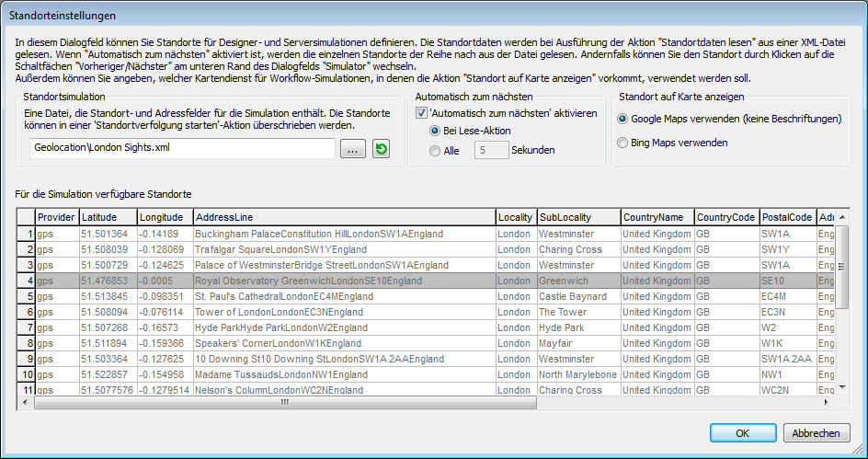Image resolution: width=868 pixels, height=459 pixels.
Task: Choose Google Maps verwenden option
Action: (623, 119)
